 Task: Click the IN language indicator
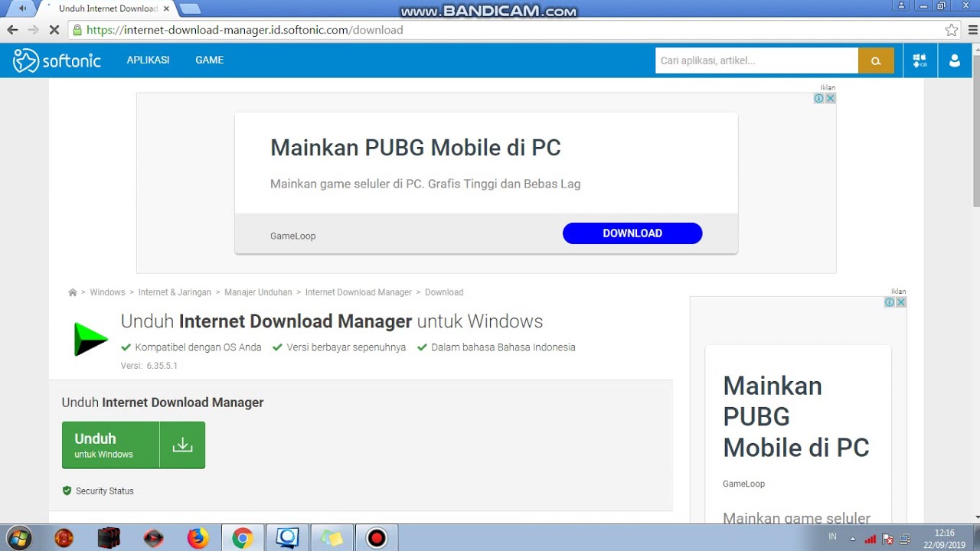coord(832,537)
